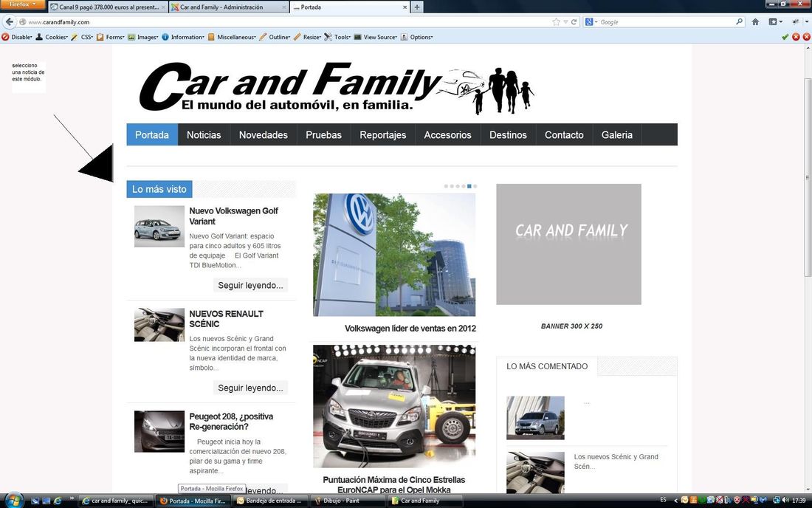Click the last red error icon in developer toolbar
The height and width of the screenshot is (508, 812).
(x=806, y=37)
